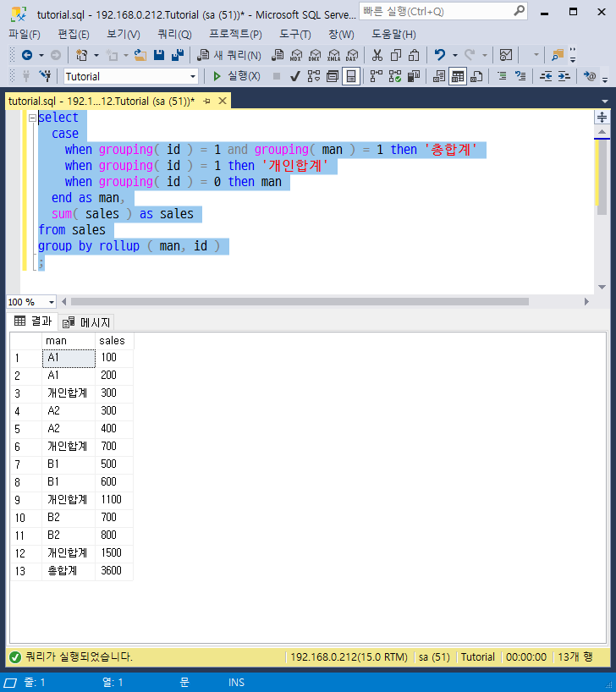Click the Paste clipboard icon

coord(414,55)
